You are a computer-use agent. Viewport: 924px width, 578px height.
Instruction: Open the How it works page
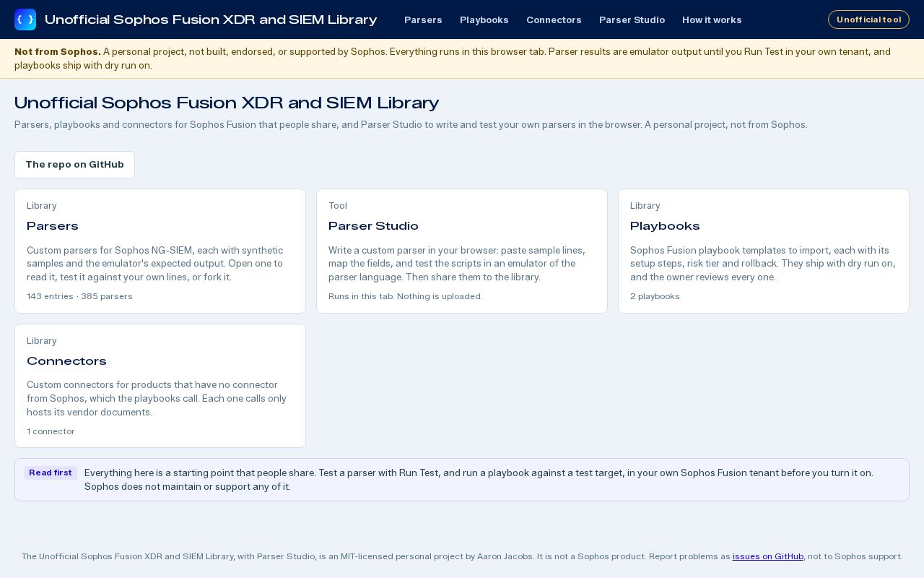pos(712,20)
